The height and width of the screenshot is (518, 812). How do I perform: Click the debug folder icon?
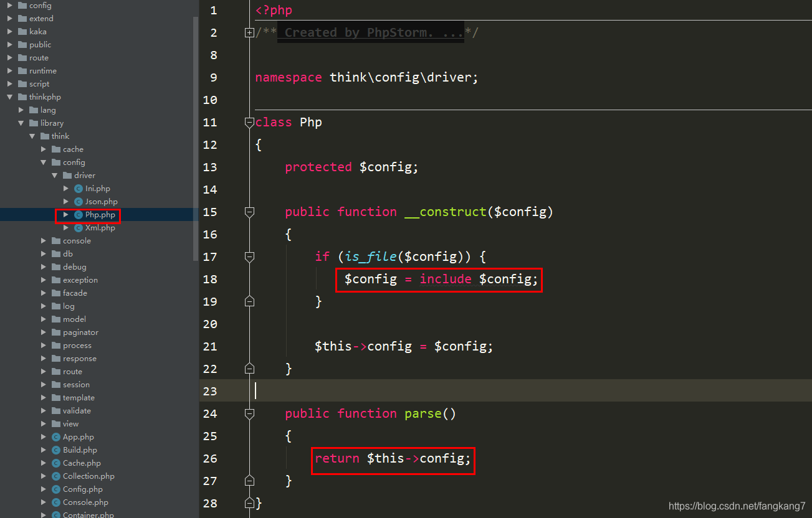coord(55,267)
